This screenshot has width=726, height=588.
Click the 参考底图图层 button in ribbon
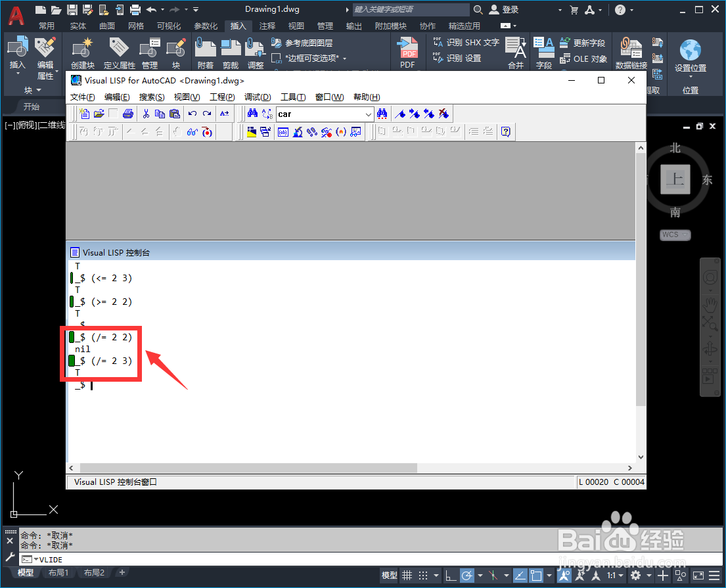[302, 43]
